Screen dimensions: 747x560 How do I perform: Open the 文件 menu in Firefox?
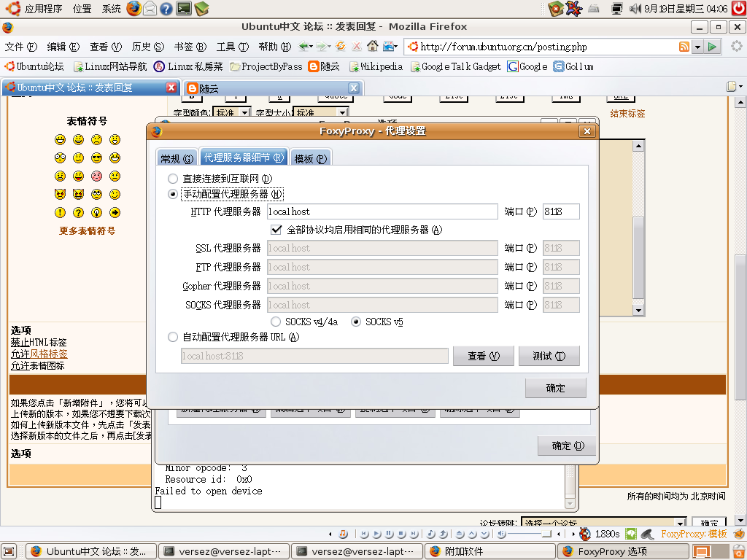click(20, 47)
